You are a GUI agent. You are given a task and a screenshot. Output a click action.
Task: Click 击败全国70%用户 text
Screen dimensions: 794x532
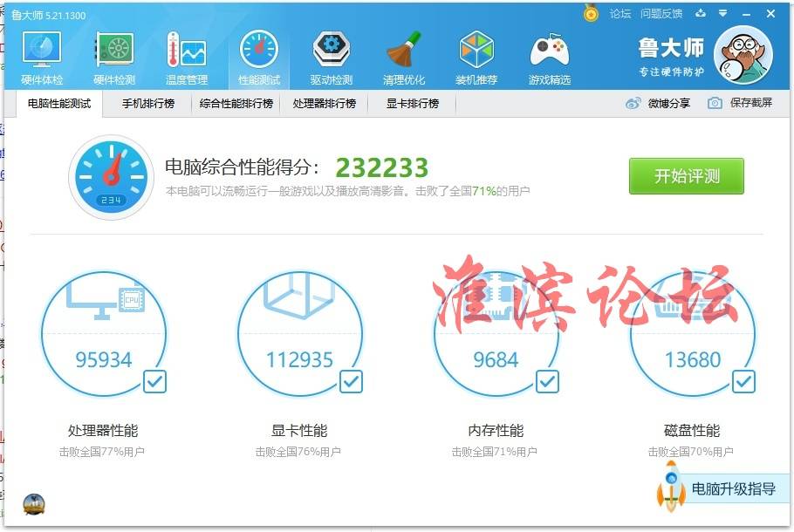tap(691, 452)
